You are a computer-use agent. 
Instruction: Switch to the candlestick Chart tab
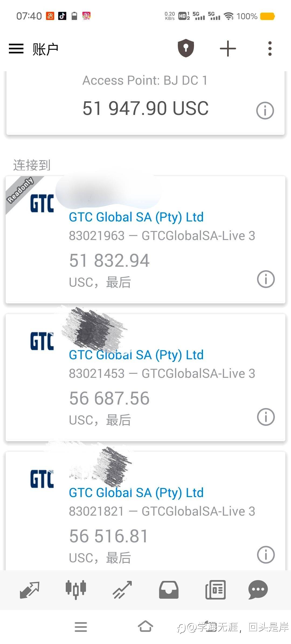tap(76, 590)
